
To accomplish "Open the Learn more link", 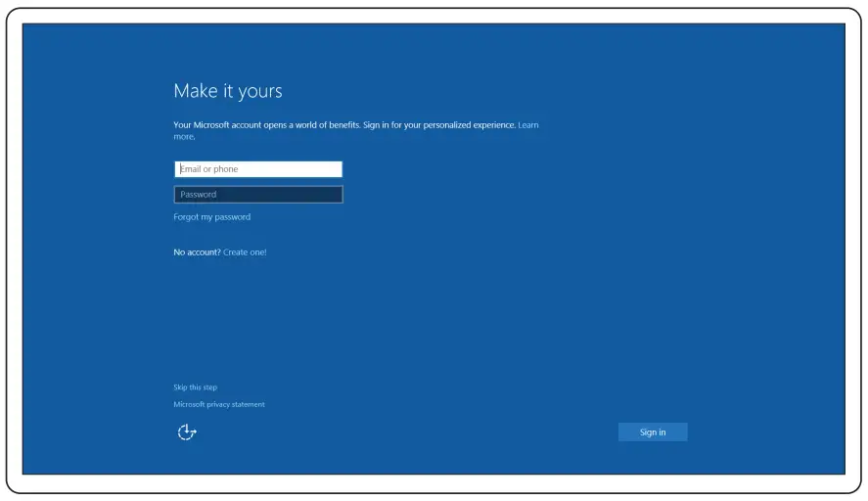I will pyautogui.click(x=528, y=125).
